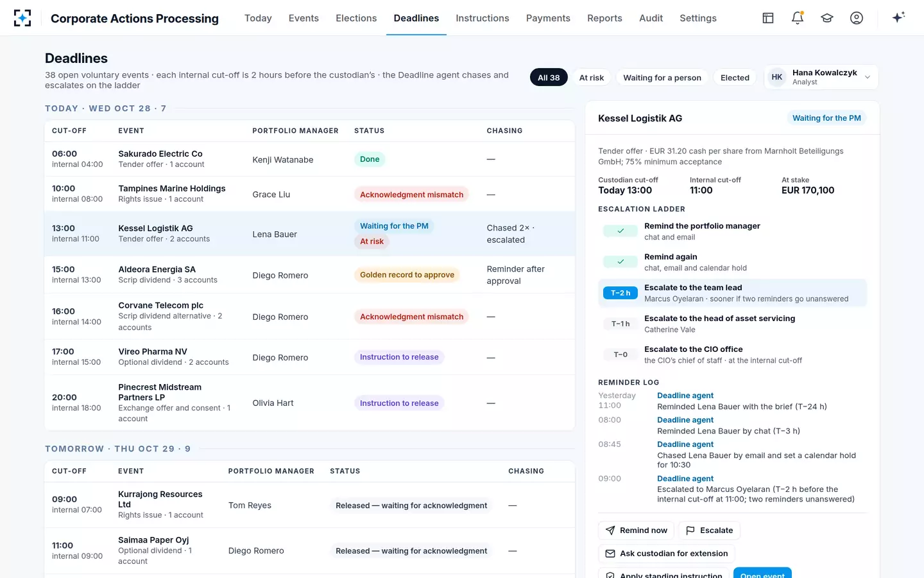Click Remind now button
This screenshot has width=924, height=578.
tap(636, 530)
